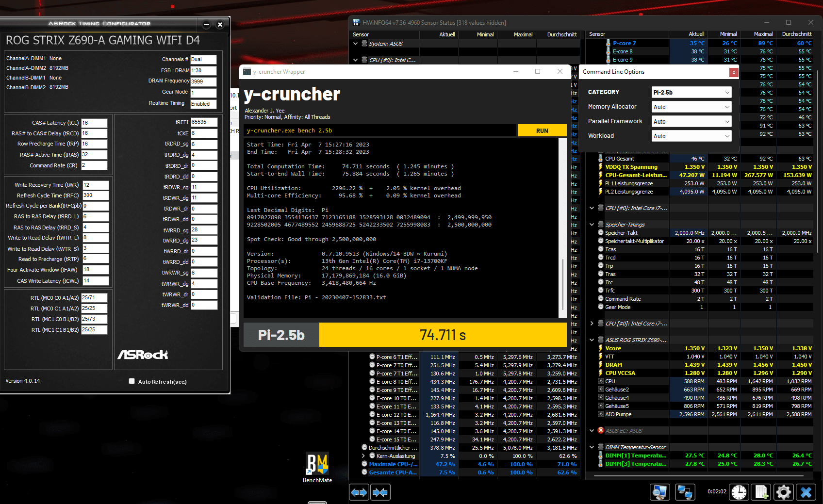Viewport: 823px width, 504px height.
Task: Open the BenchMate desktop shortcut
Action: pos(317,468)
